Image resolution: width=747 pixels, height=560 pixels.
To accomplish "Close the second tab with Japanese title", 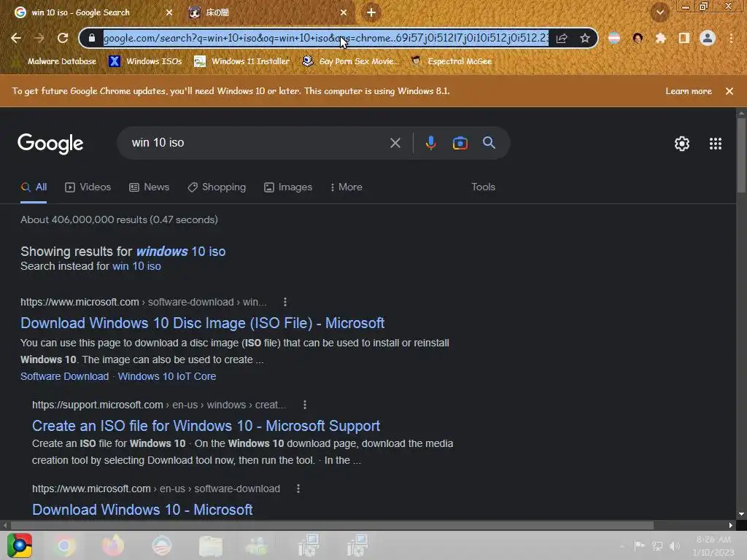I will [x=344, y=12].
